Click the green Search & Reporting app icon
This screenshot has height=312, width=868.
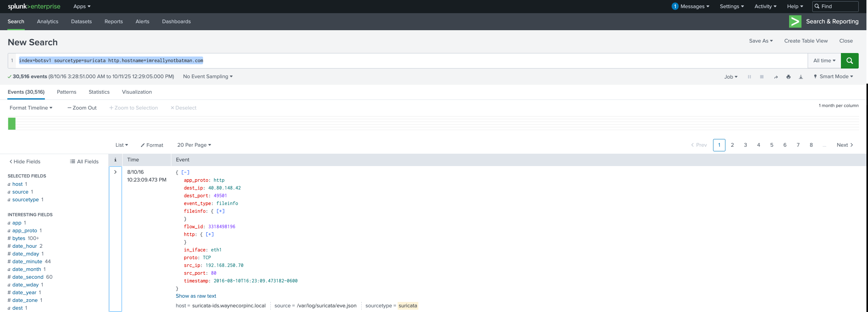coord(795,22)
